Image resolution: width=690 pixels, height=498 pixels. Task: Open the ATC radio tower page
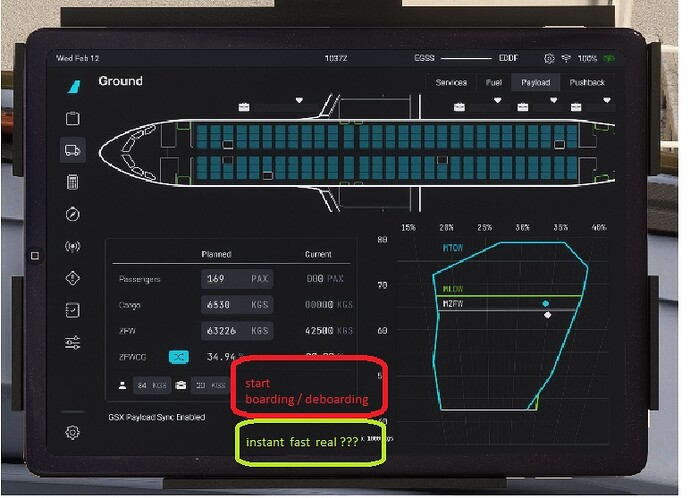(73, 246)
